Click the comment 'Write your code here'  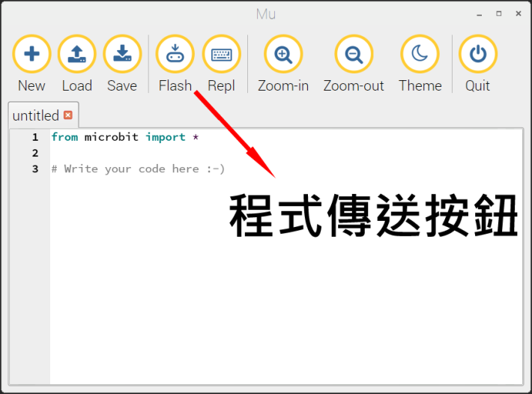coord(138,169)
